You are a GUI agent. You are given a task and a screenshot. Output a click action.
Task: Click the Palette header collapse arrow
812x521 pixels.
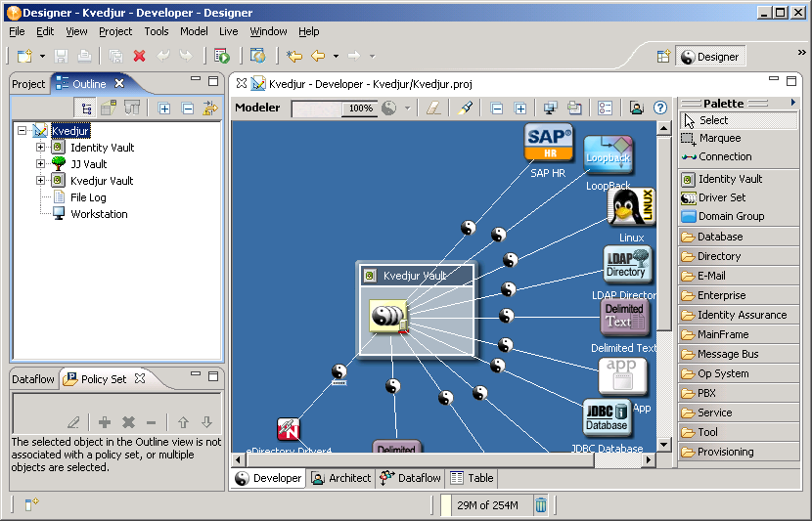point(792,103)
